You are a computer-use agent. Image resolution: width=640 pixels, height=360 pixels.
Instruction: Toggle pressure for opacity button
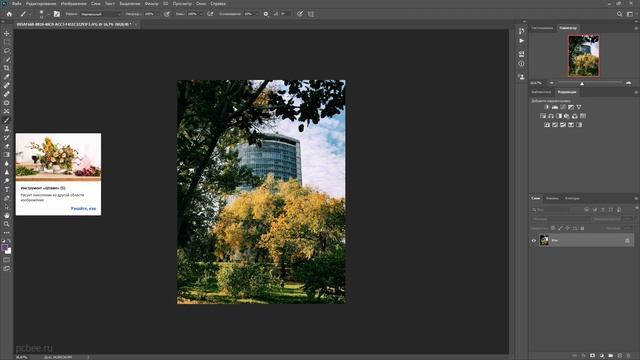(x=167, y=14)
